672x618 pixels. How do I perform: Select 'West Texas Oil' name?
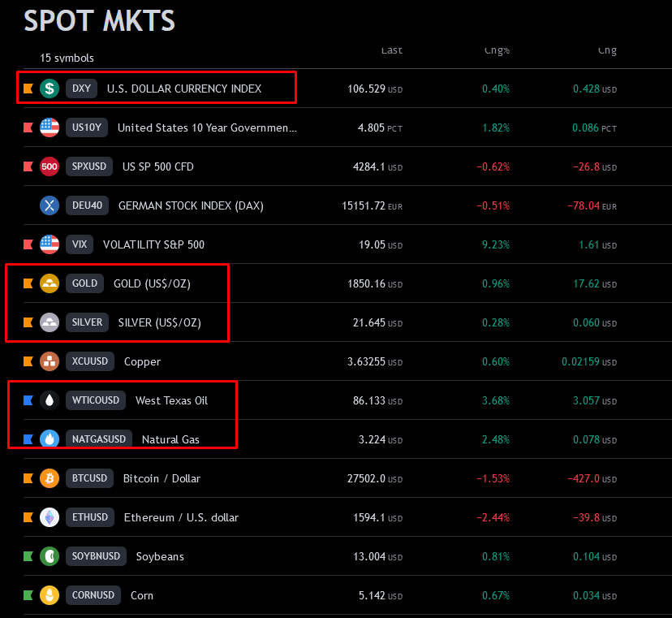pos(172,400)
